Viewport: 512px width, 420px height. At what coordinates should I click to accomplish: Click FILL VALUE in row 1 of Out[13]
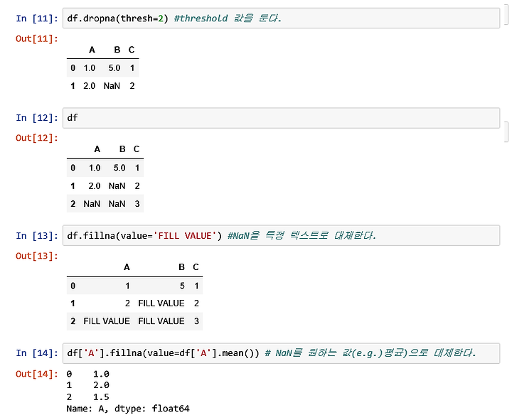[161, 303]
